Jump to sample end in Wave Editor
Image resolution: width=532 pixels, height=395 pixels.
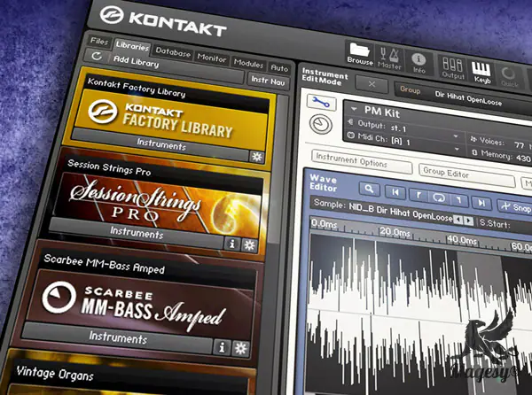click(x=481, y=203)
